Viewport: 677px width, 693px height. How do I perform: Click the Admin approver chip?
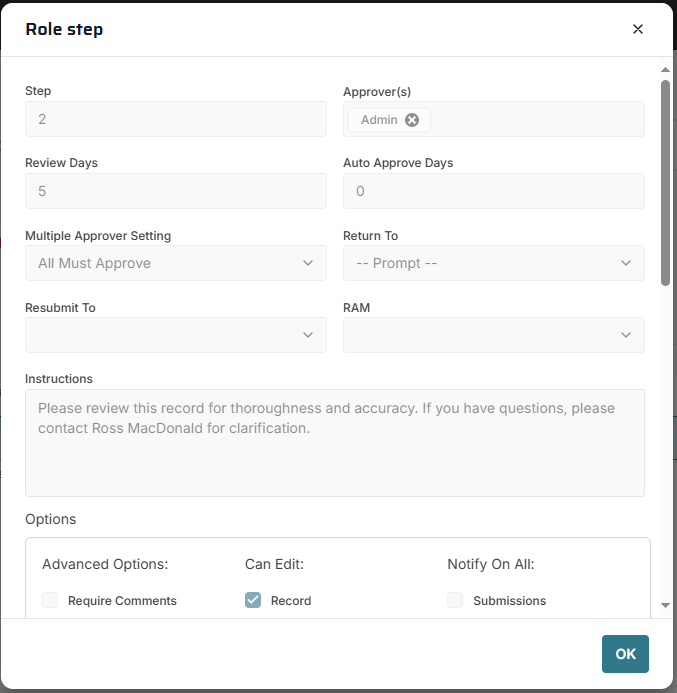pyautogui.click(x=379, y=120)
